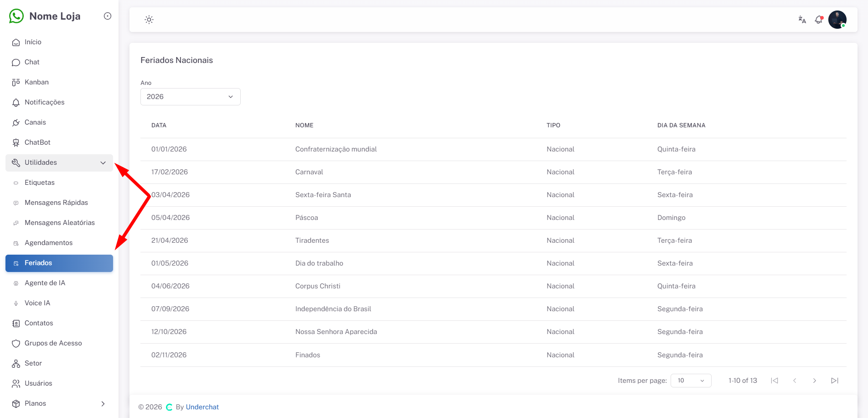The height and width of the screenshot is (418, 868).
Task: Open the language translate icon
Action: (x=802, y=20)
